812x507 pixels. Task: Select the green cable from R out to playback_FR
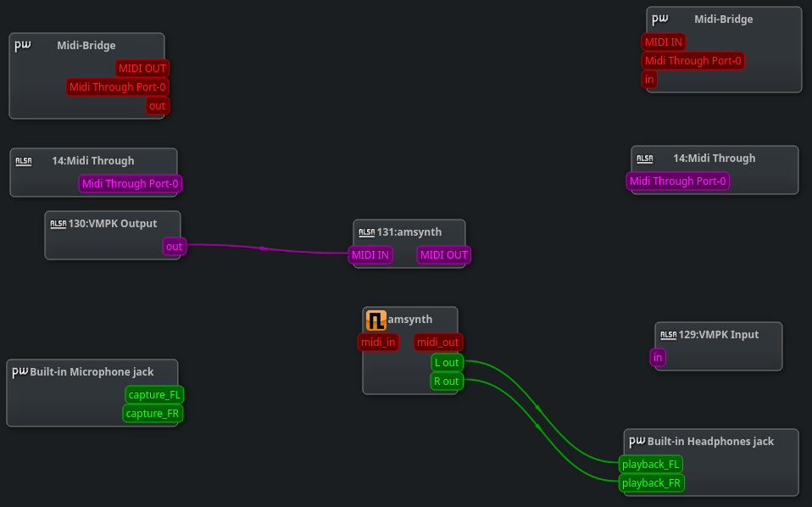(x=538, y=428)
